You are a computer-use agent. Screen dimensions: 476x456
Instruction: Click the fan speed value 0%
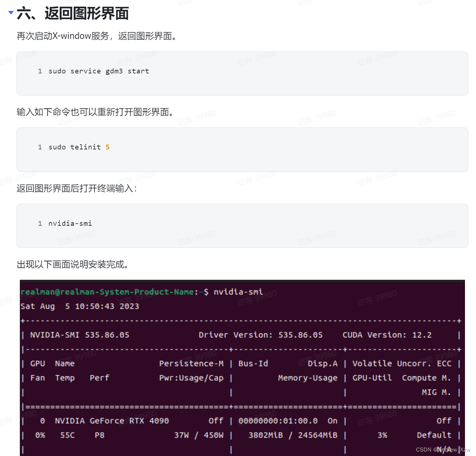[x=40, y=435]
